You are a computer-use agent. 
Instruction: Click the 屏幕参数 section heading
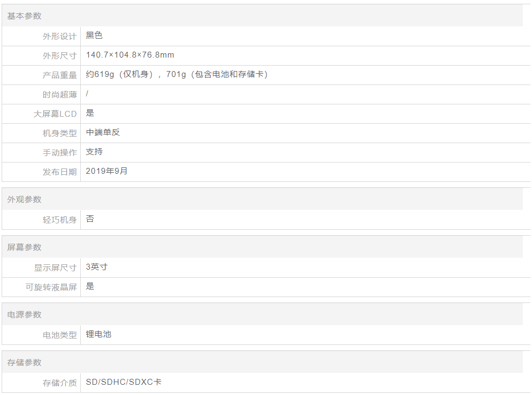[x=24, y=248]
